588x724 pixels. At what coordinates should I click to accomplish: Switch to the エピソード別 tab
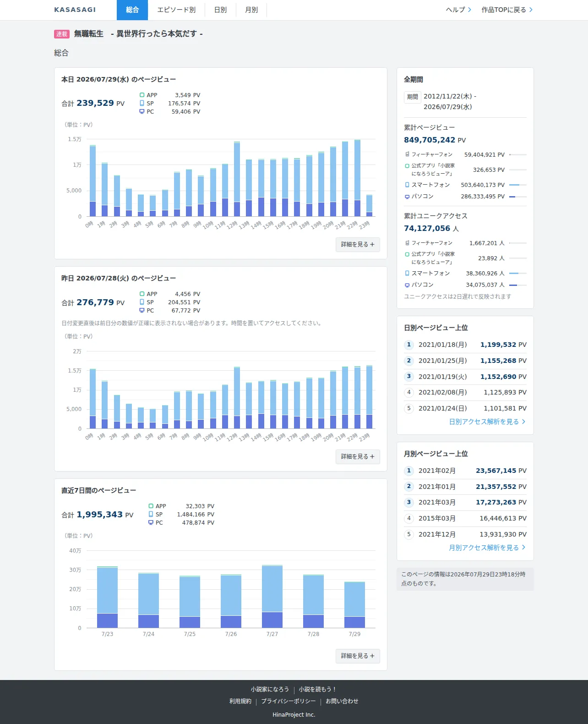[x=176, y=10]
